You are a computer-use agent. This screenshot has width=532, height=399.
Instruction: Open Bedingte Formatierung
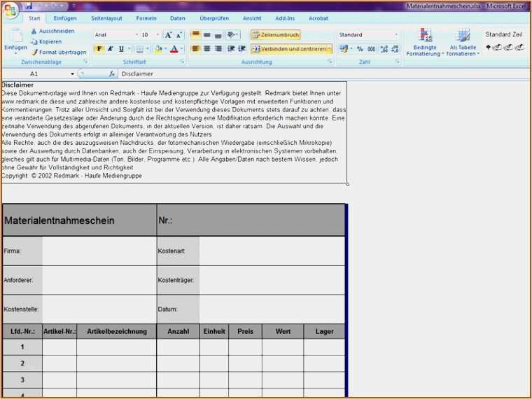(423, 42)
